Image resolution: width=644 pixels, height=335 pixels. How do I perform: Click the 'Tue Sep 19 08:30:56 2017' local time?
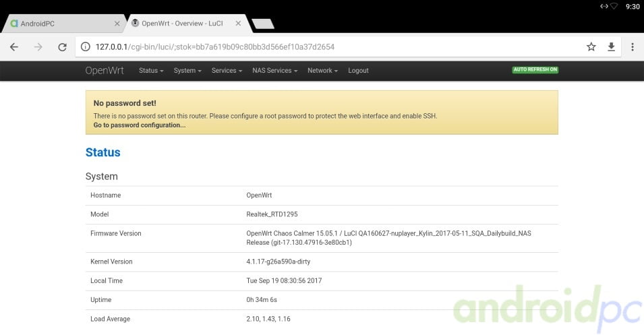click(x=284, y=281)
